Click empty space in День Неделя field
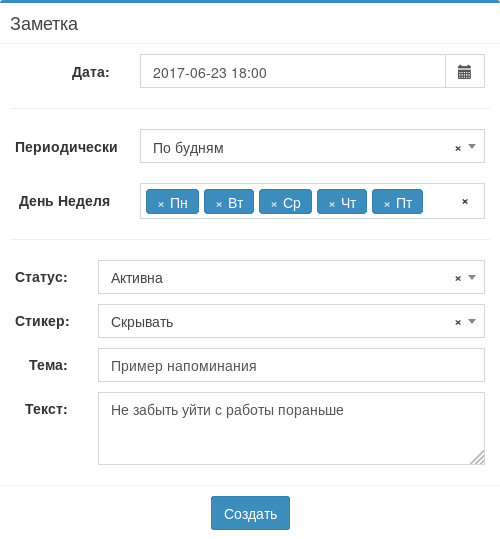 pyautogui.click(x=442, y=201)
